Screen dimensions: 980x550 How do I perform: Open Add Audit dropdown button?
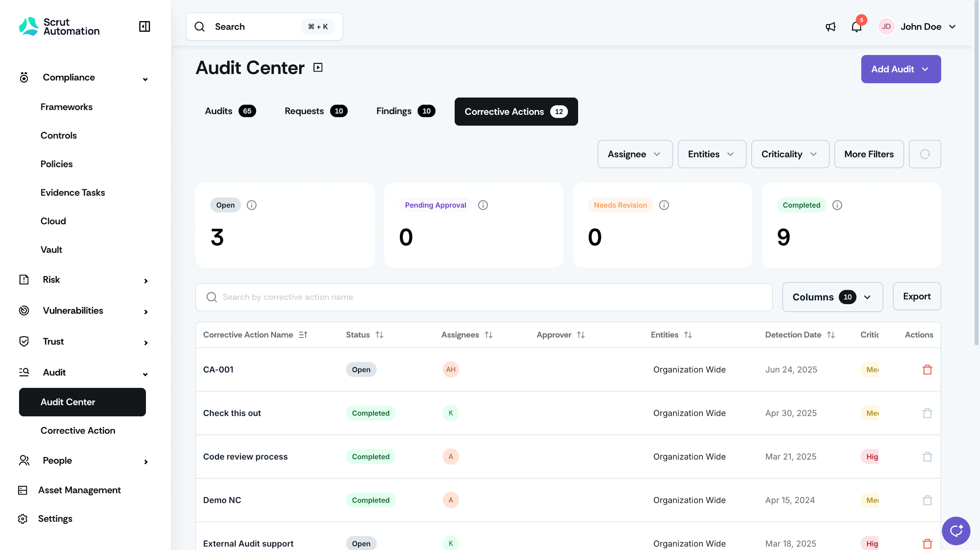tap(900, 69)
